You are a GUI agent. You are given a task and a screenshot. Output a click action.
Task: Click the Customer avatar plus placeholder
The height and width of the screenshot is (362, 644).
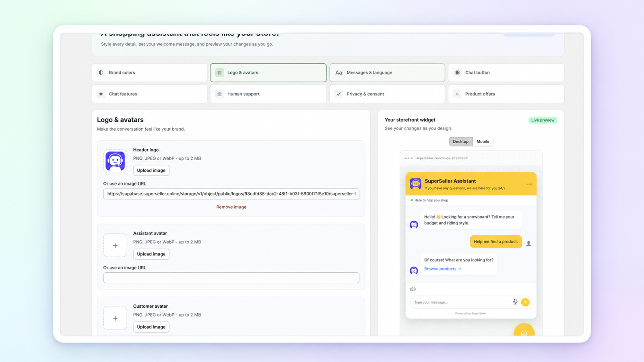(115, 319)
